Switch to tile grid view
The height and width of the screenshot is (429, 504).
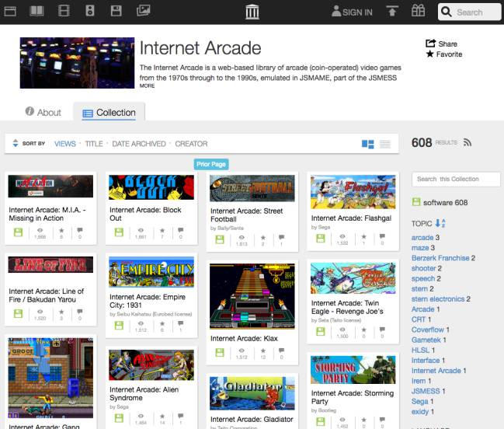point(368,144)
